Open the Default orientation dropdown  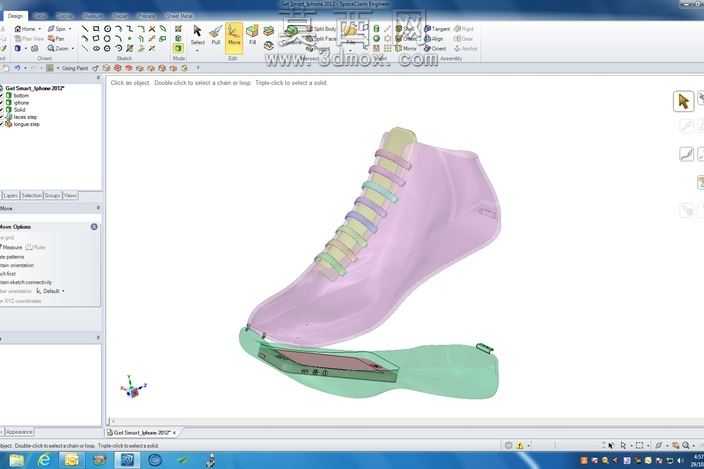coord(50,291)
